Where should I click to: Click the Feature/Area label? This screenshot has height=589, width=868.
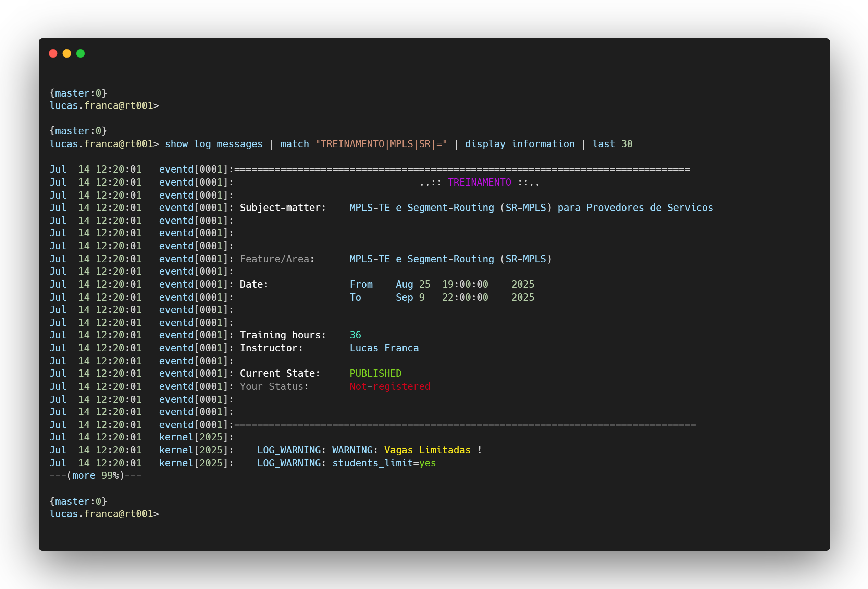277,259
